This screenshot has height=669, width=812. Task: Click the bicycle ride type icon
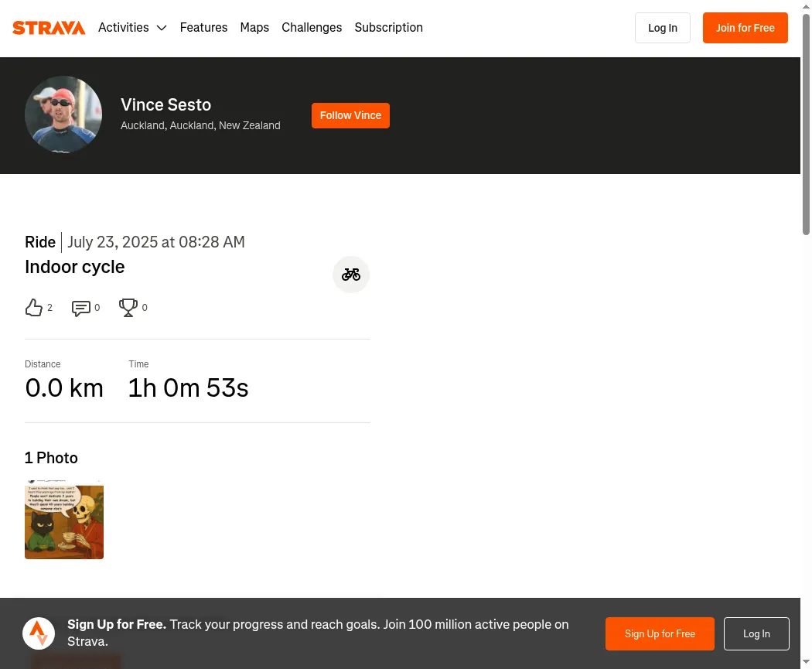pos(351,275)
